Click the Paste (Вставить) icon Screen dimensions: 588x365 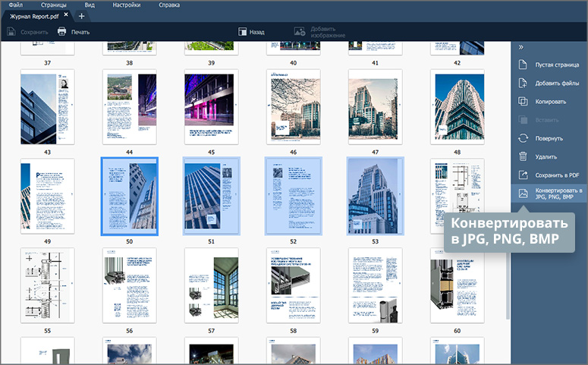click(523, 120)
